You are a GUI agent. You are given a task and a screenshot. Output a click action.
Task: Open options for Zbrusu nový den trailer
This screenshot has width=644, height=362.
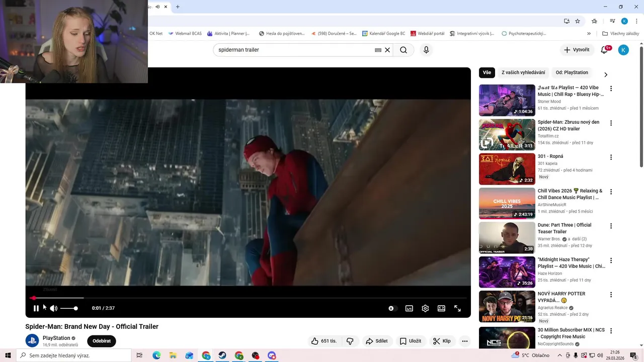(x=611, y=123)
